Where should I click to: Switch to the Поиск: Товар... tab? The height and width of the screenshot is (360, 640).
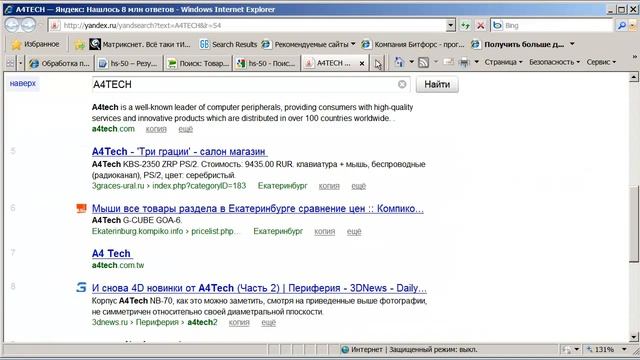[x=198, y=63]
